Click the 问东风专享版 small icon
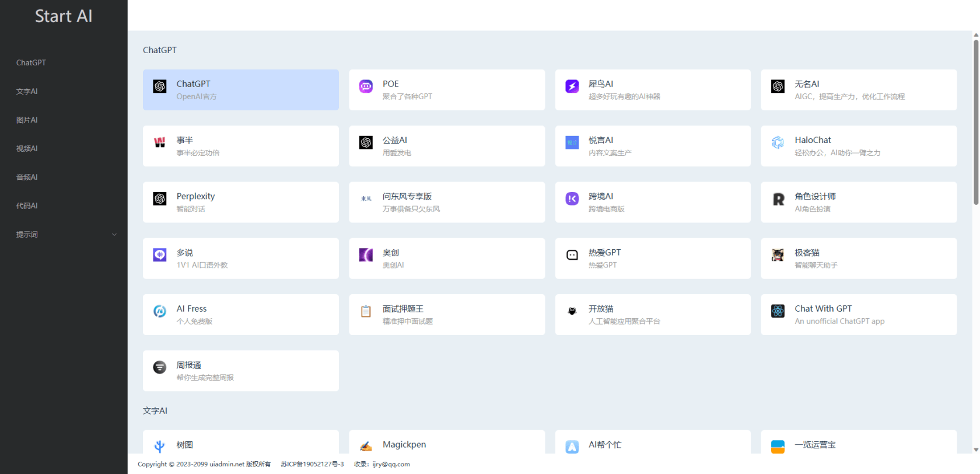 click(366, 198)
